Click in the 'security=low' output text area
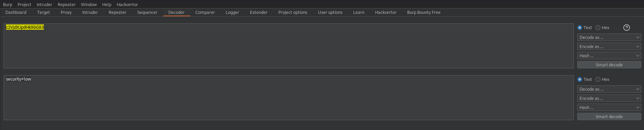This screenshot has height=130, width=644. [x=288, y=98]
